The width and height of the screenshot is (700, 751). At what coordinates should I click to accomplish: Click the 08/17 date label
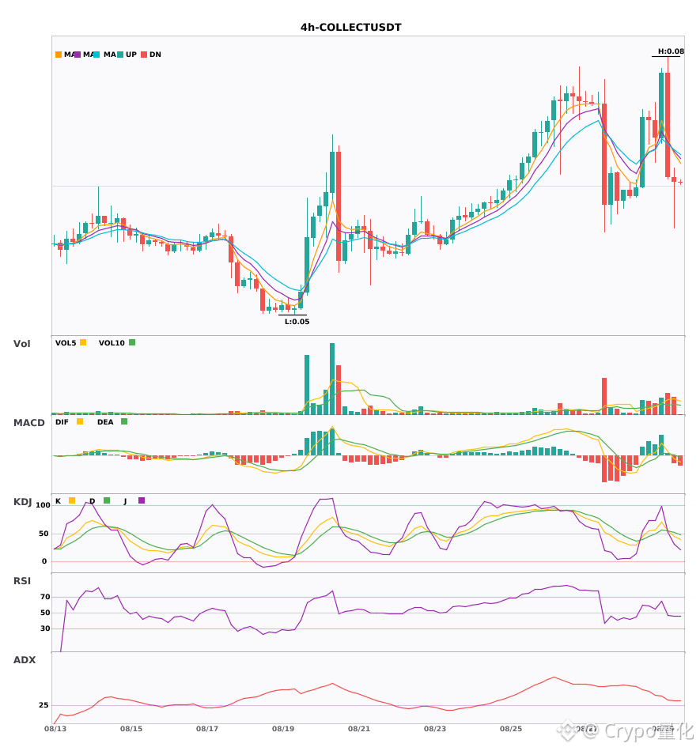tap(207, 729)
